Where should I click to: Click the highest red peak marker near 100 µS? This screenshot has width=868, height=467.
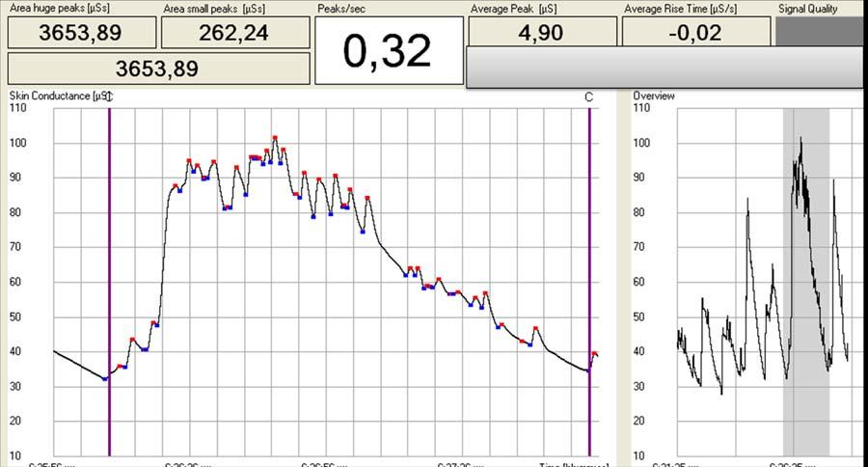[275, 137]
